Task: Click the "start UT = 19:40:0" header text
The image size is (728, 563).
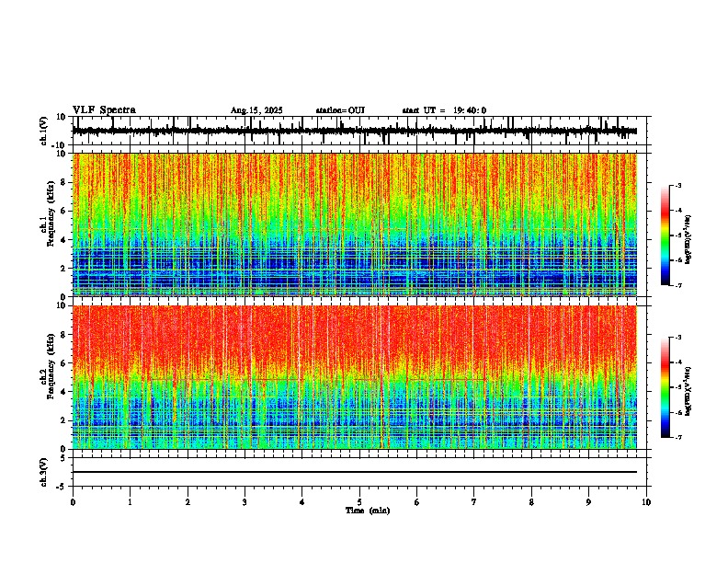Action: pos(444,110)
